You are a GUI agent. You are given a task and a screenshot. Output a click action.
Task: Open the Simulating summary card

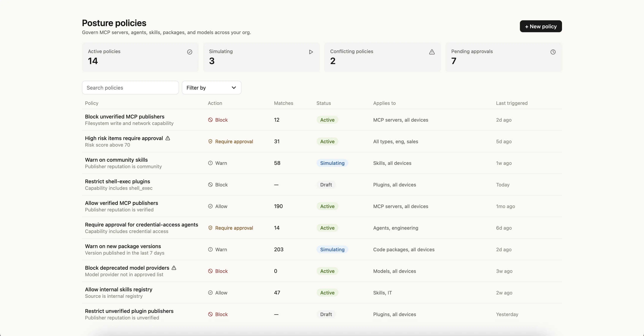click(261, 57)
